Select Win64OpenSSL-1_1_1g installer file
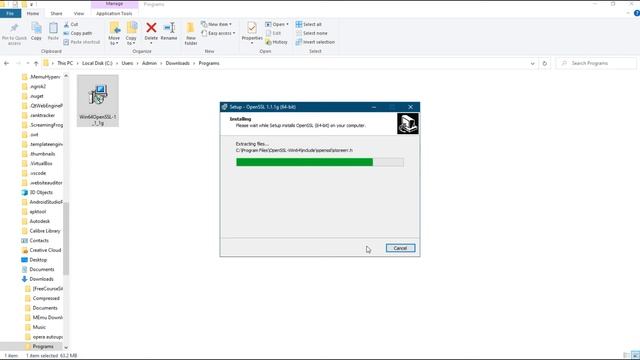The image size is (640, 360). coord(98,101)
